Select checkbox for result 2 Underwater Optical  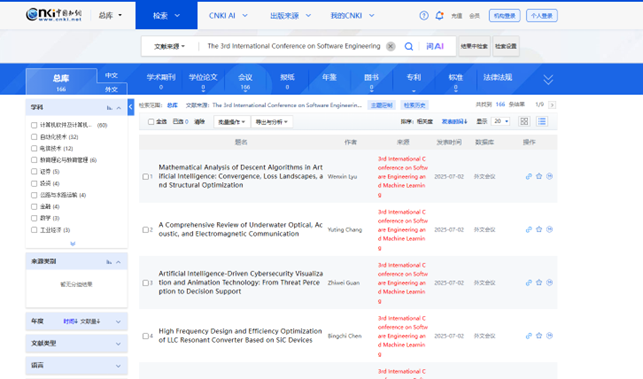click(145, 230)
